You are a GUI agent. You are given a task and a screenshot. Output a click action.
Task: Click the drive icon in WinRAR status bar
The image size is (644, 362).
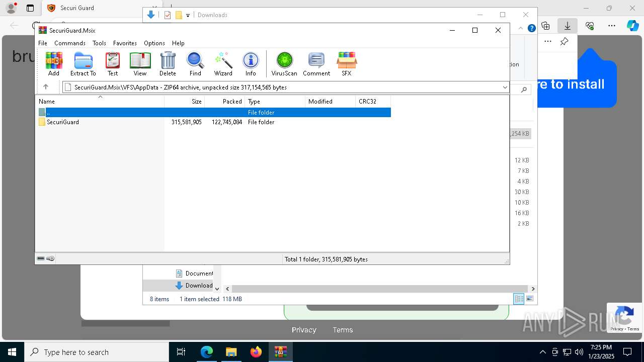pos(41,259)
